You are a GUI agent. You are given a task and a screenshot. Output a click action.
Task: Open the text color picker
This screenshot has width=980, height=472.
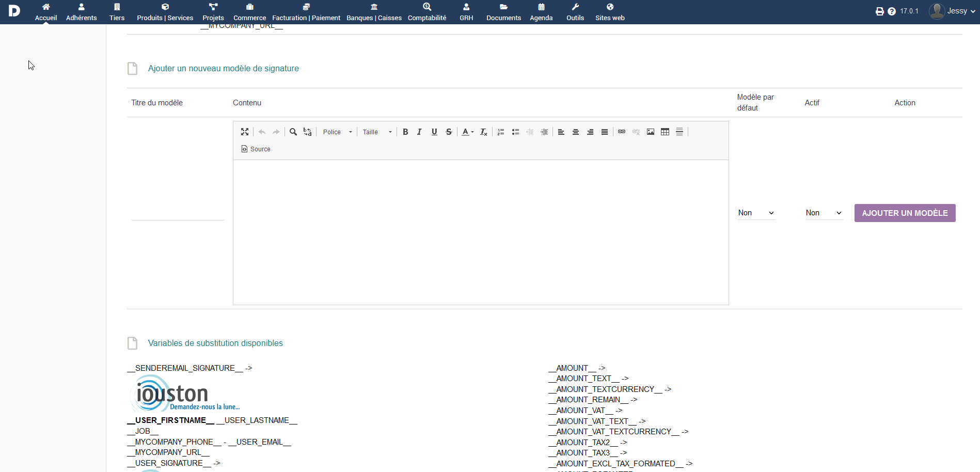[467, 132]
